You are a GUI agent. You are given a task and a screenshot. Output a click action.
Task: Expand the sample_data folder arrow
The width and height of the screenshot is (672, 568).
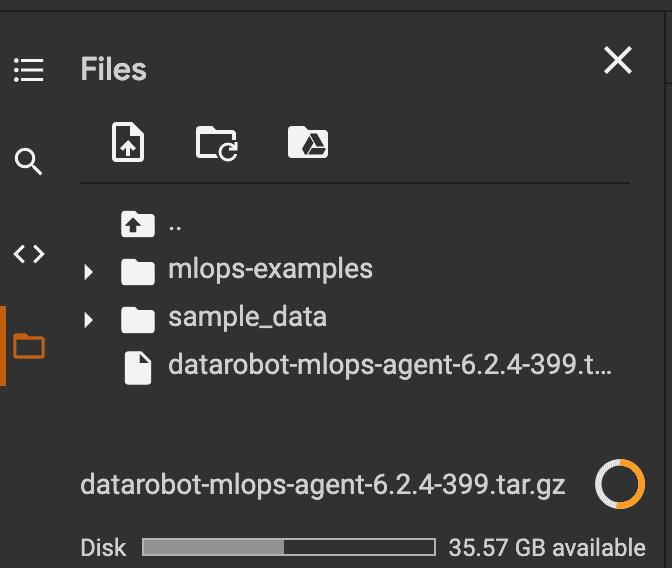pyautogui.click(x=89, y=320)
